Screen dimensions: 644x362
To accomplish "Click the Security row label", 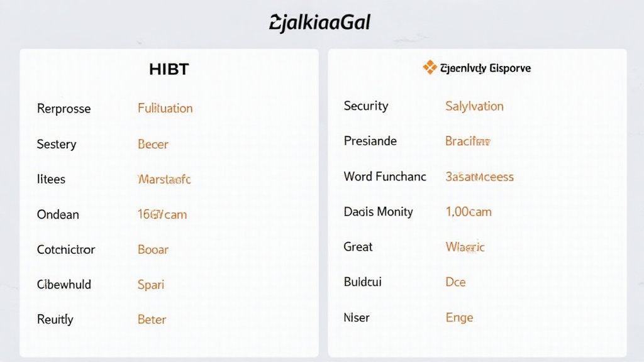I will click(366, 106).
